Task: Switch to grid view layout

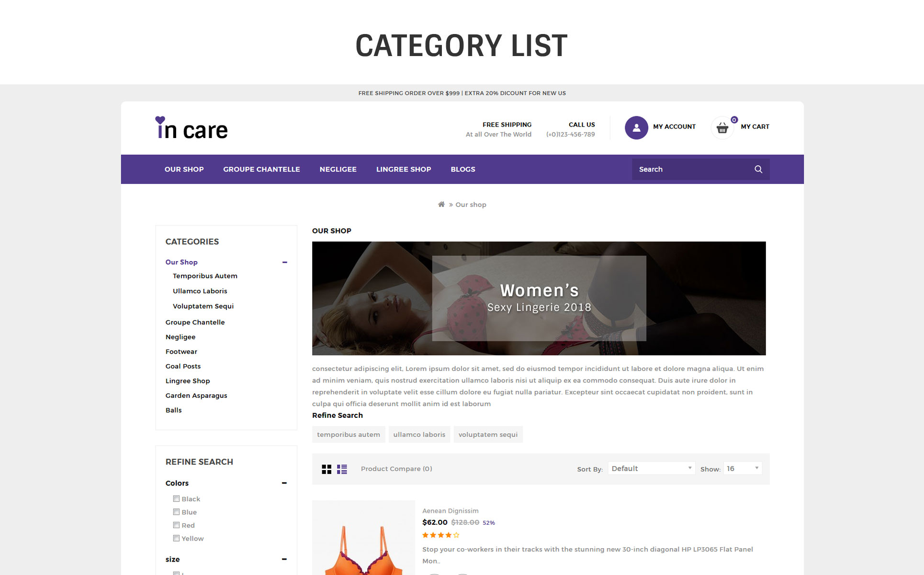Action: [x=327, y=469]
